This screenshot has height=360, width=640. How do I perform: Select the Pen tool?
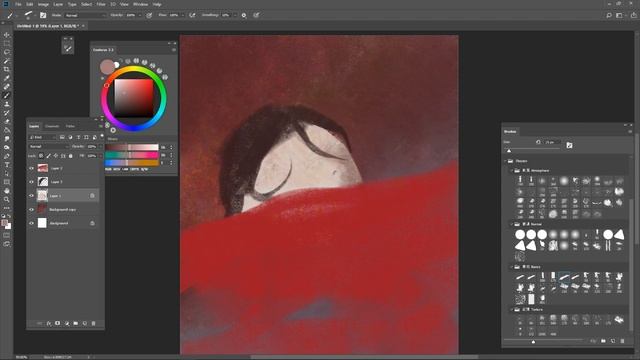click(7, 156)
